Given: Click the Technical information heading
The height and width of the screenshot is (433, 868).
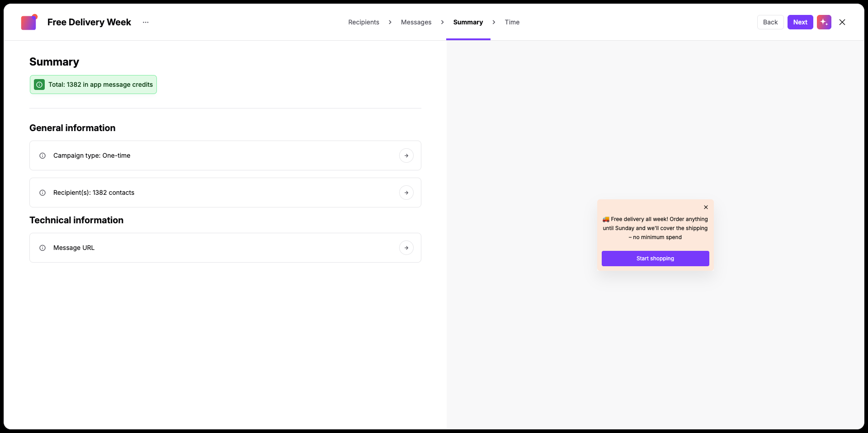Looking at the screenshot, I should (x=76, y=220).
